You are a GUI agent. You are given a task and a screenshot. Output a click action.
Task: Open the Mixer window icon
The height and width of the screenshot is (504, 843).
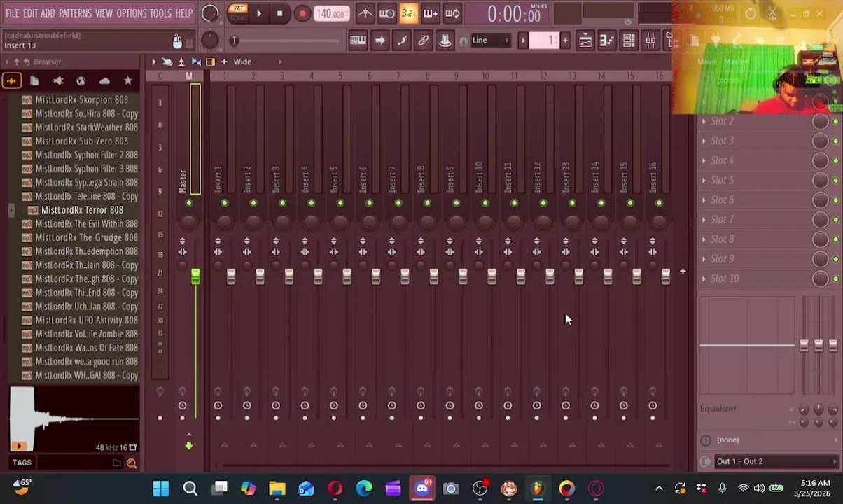click(650, 41)
